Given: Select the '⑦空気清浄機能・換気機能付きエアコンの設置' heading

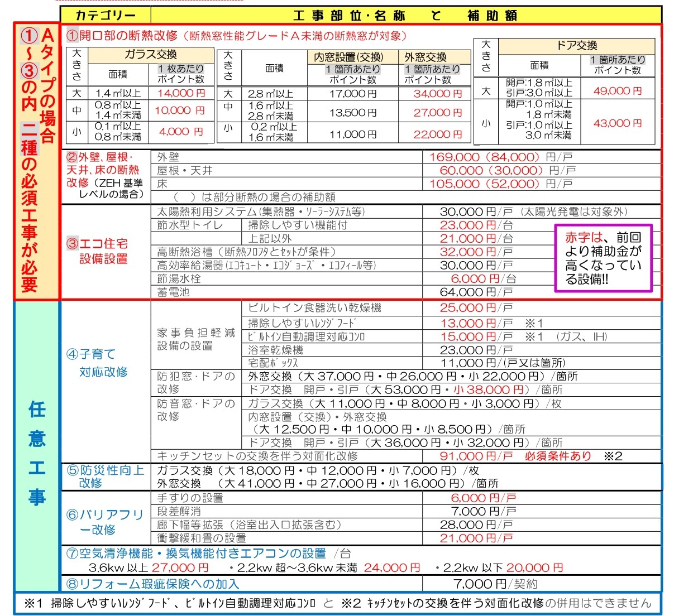Looking at the screenshot, I should click(196, 554).
